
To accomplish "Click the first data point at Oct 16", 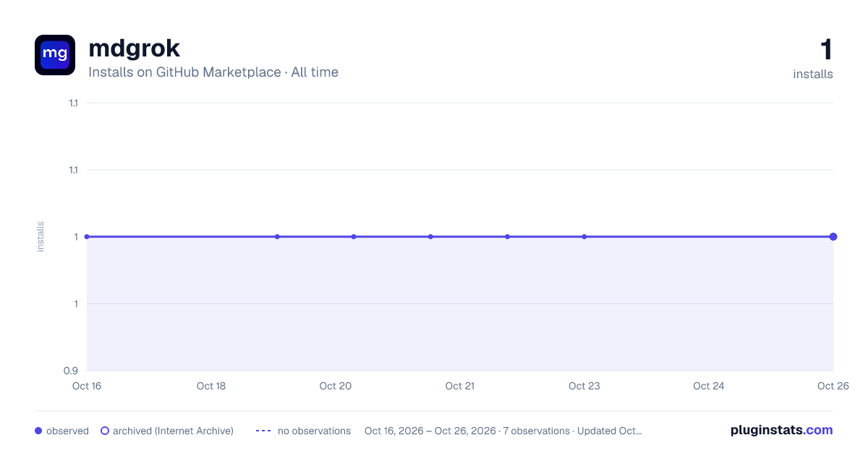I will [x=87, y=237].
